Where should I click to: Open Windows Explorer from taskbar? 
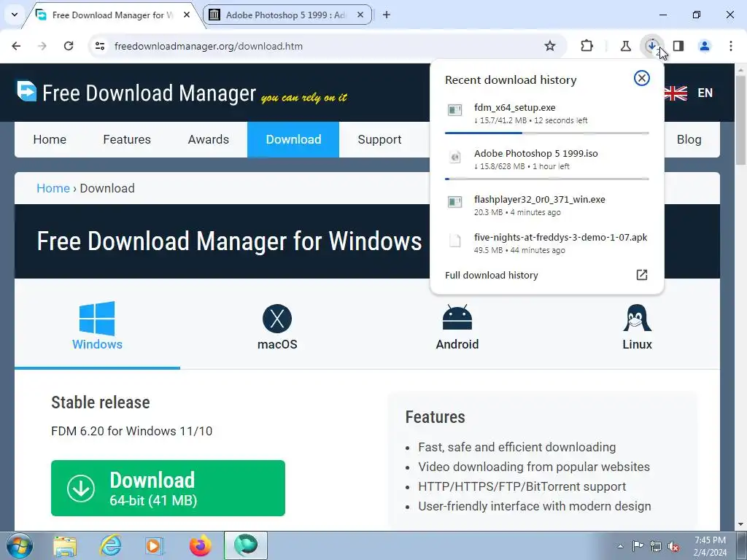point(65,545)
